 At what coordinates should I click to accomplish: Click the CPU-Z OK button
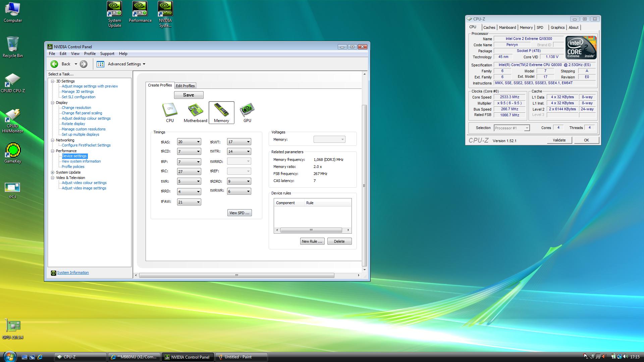pyautogui.click(x=586, y=140)
